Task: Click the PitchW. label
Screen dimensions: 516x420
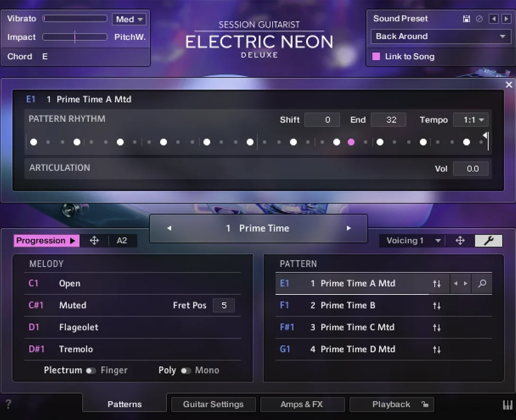Action: click(130, 37)
